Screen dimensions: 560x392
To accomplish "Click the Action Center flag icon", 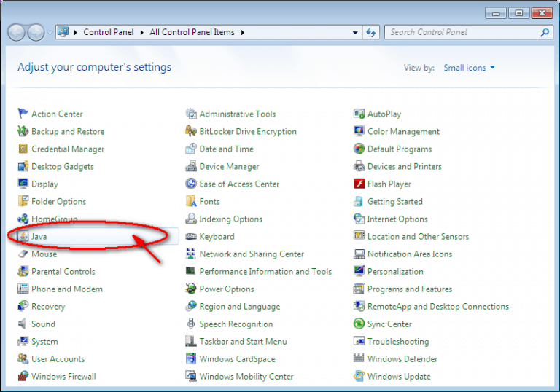I will point(23,114).
